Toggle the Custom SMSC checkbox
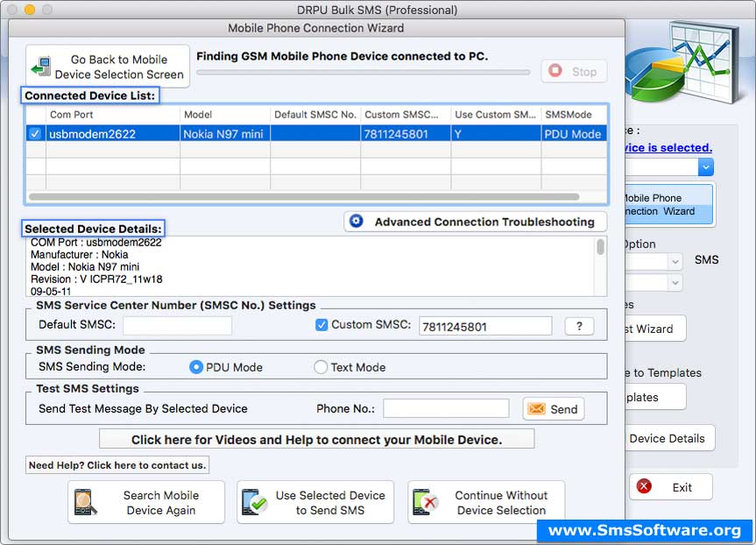The image size is (756, 545). pos(321,324)
